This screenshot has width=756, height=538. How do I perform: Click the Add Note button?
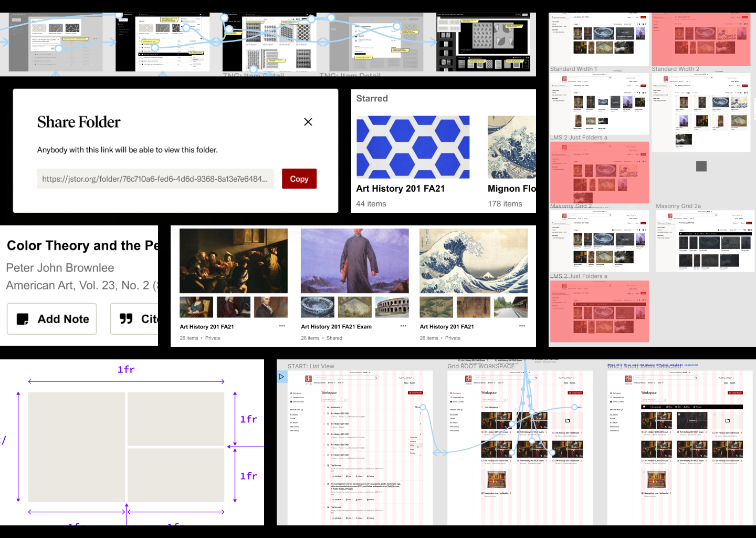51,319
